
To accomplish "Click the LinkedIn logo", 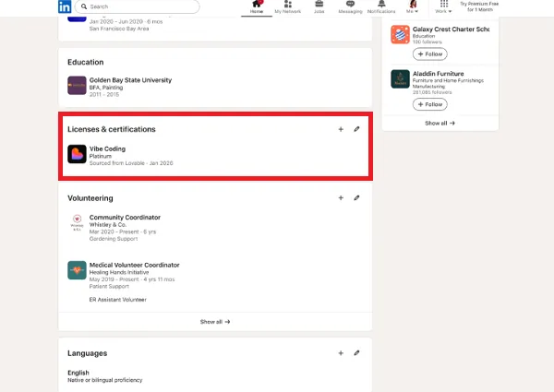I will click(66, 6).
